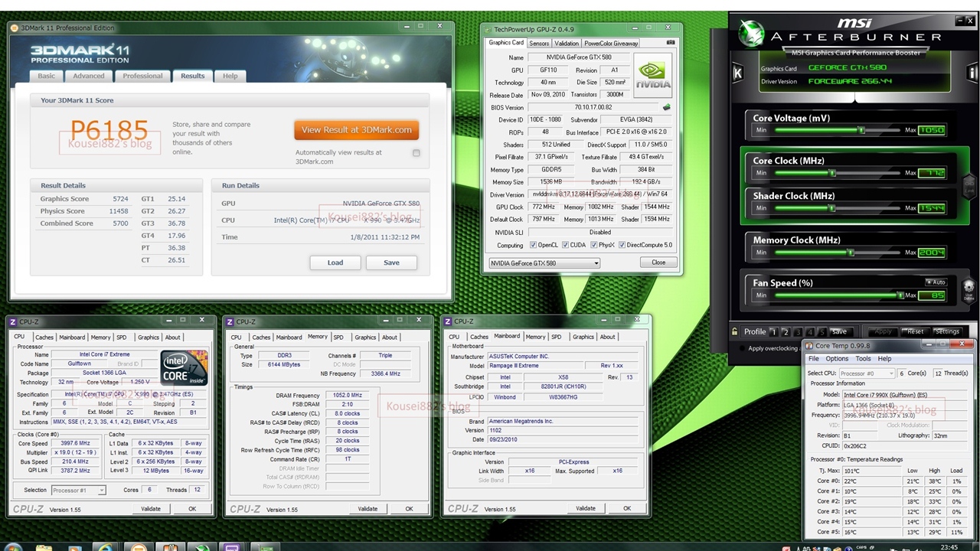980x551 pixels.
Task: Select Afterburner profile slot 2
Action: tap(786, 331)
